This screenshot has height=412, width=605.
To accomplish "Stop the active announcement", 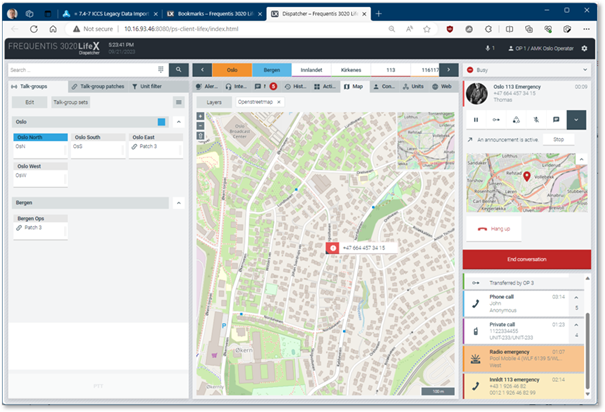I will (558, 140).
